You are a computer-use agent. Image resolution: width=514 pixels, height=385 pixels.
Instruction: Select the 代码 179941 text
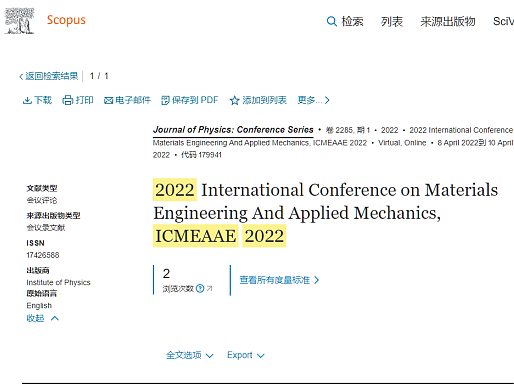[x=201, y=155]
